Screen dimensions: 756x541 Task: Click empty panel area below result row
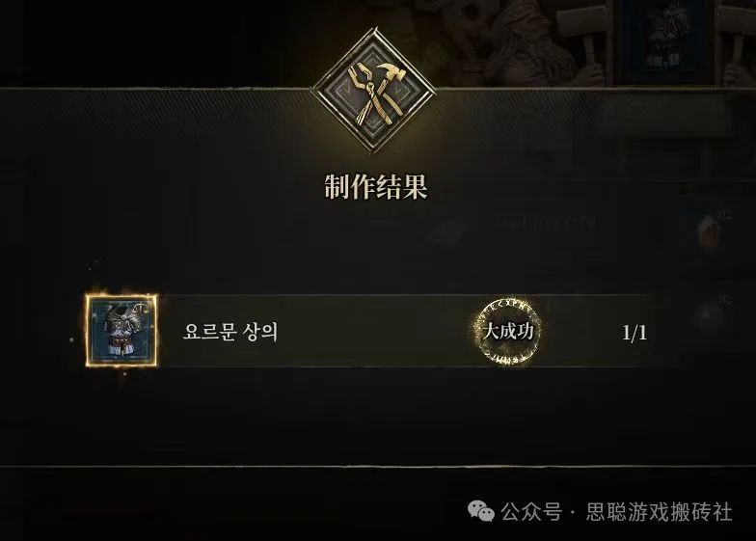[376, 415]
